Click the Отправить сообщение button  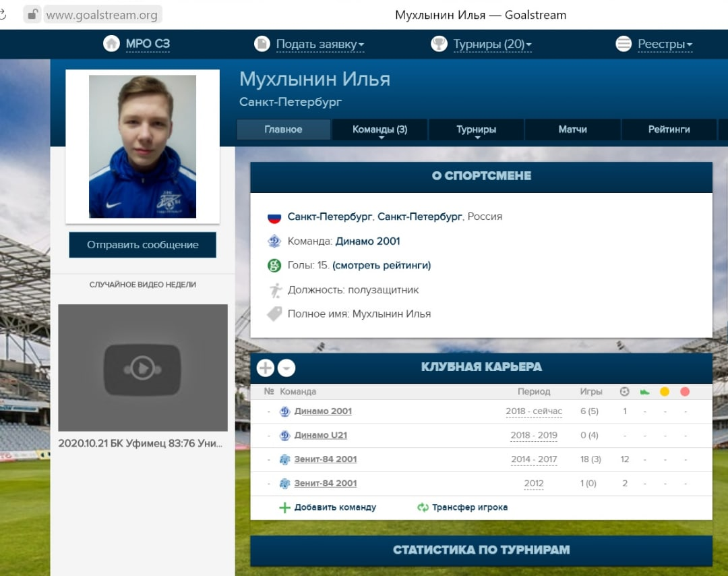[142, 244]
